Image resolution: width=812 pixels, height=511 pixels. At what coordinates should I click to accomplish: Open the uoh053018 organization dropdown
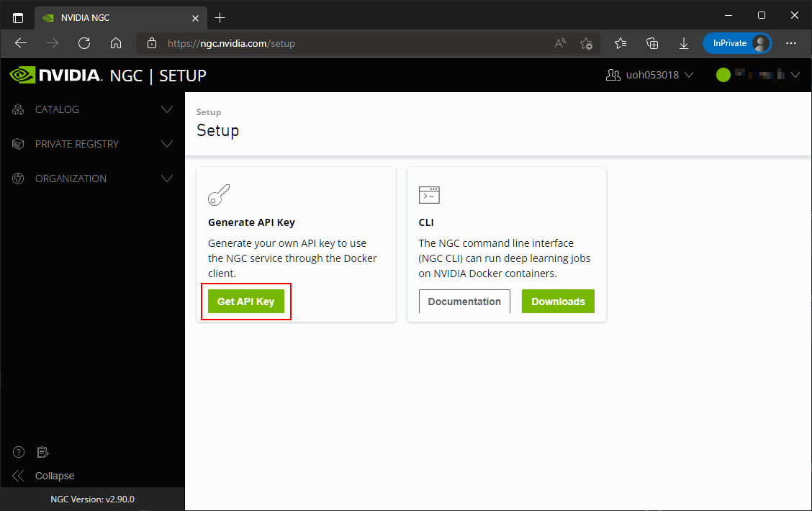tap(650, 75)
